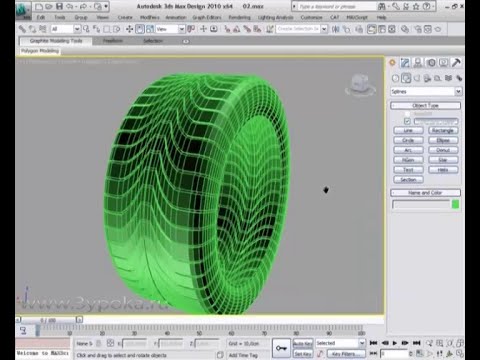Open the Modifiers menu
The image size is (480, 360).
[149, 17]
